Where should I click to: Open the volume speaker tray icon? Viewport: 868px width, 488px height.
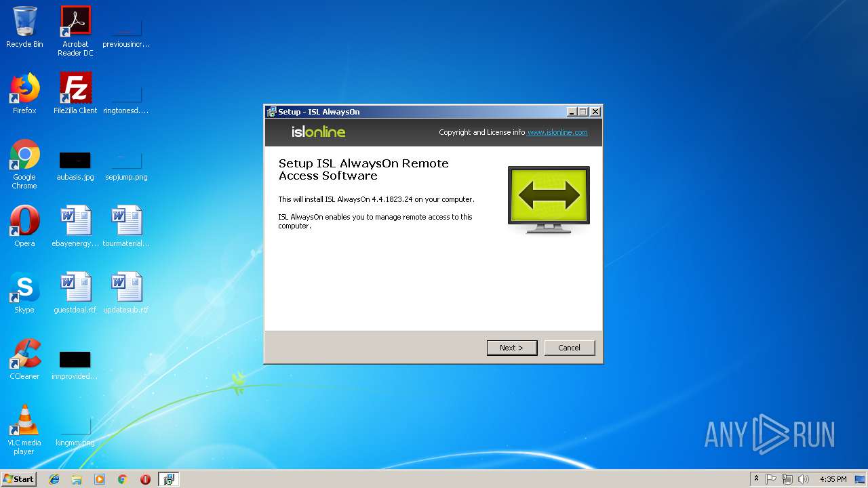click(x=804, y=479)
